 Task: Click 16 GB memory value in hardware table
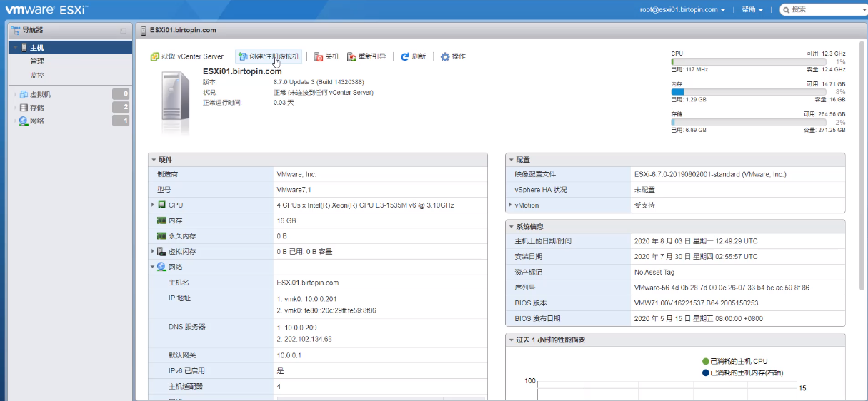click(286, 220)
